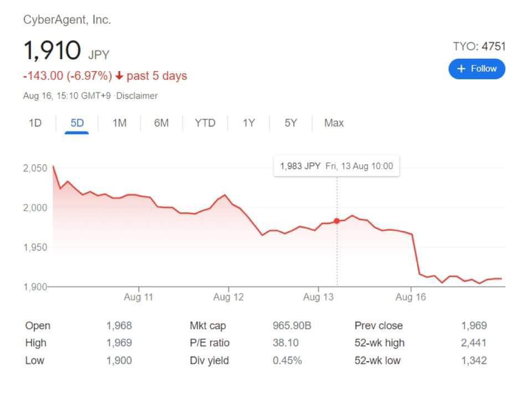The height and width of the screenshot is (397, 532).
Task: Click the CyberAgent, Inc. company title
Action: click(x=67, y=20)
